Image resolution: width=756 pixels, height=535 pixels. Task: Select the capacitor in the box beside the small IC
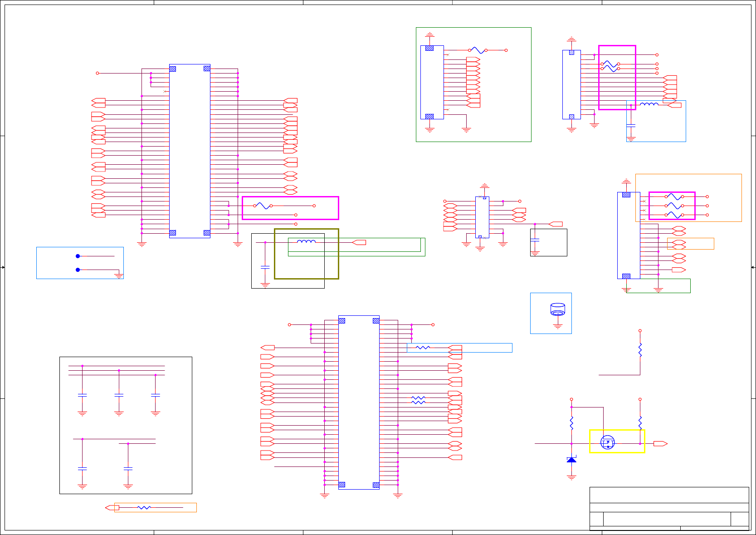click(x=535, y=240)
